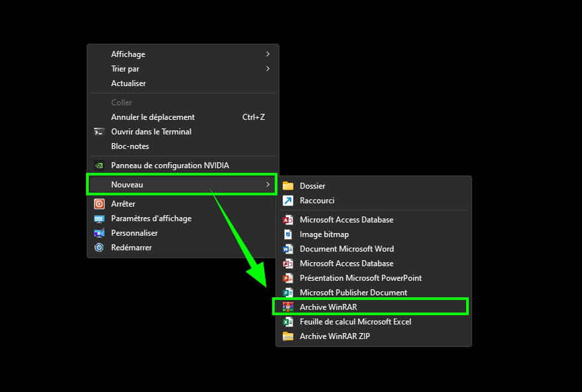582x392 pixels.
Task: Choose Redémarrer to restart
Action: 183,247
